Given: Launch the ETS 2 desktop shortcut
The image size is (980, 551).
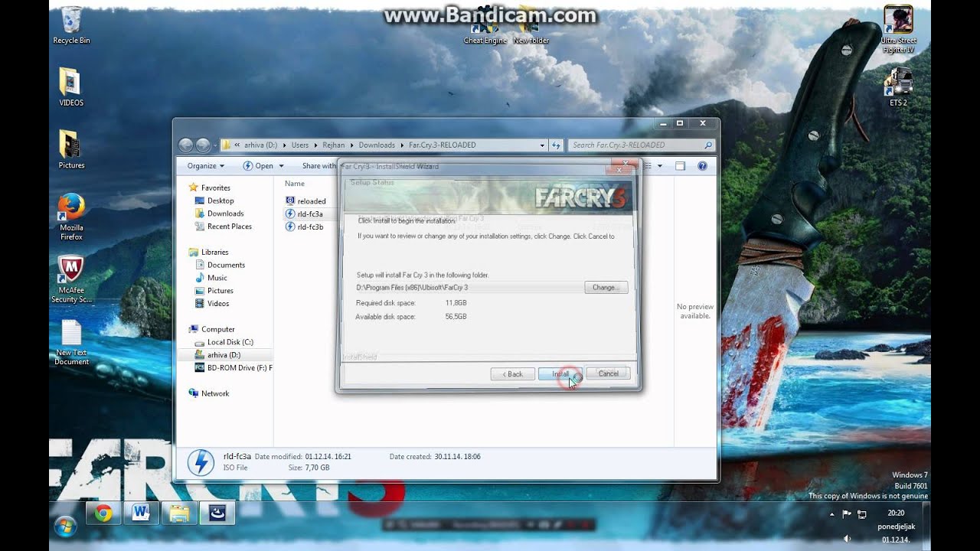Looking at the screenshot, I should 898,86.
